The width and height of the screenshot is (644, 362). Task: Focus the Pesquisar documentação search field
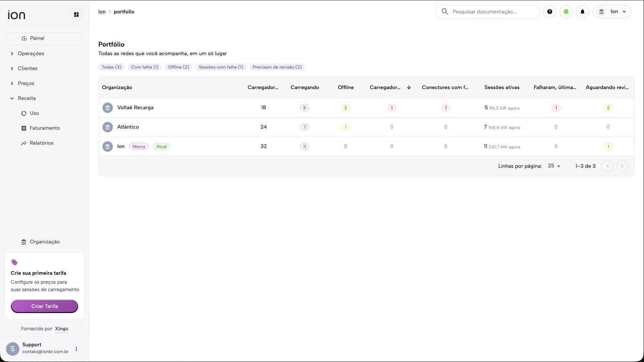pos(488,12)
